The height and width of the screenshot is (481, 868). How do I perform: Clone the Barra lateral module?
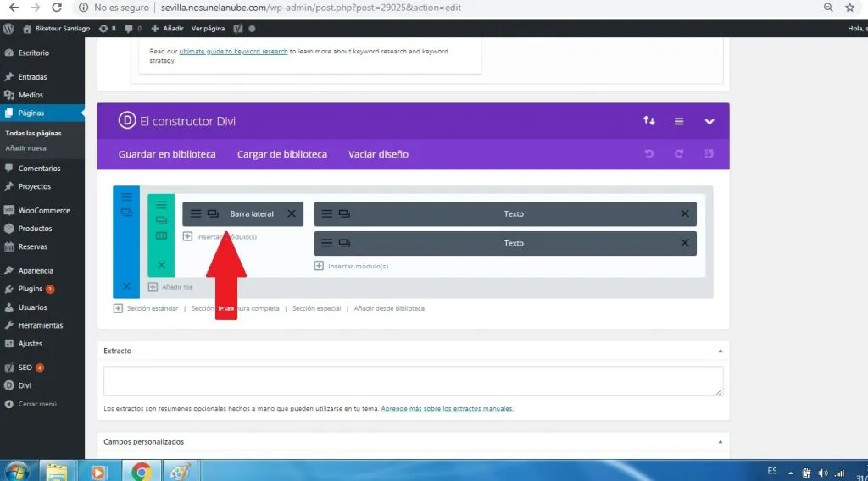(213, 214)
